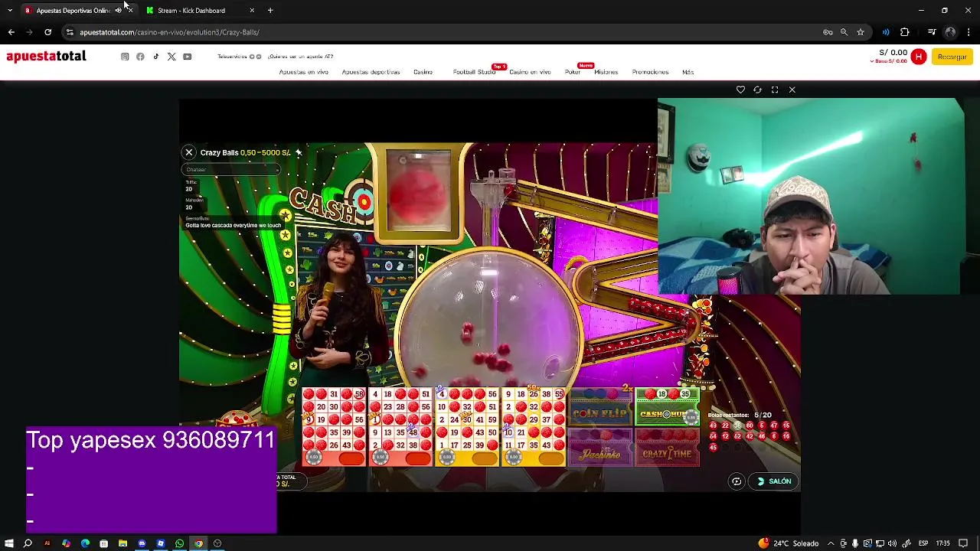The height and width of the screenshot is (551, 980).
Task: Close the Kick Dashboard tab
Action: click(252, 11)
